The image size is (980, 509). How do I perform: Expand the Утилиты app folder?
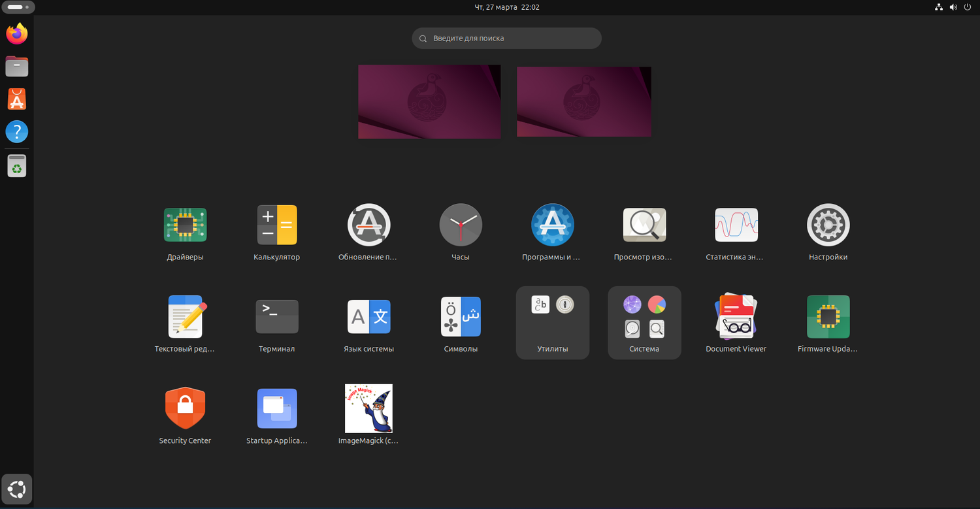(553, 323)
